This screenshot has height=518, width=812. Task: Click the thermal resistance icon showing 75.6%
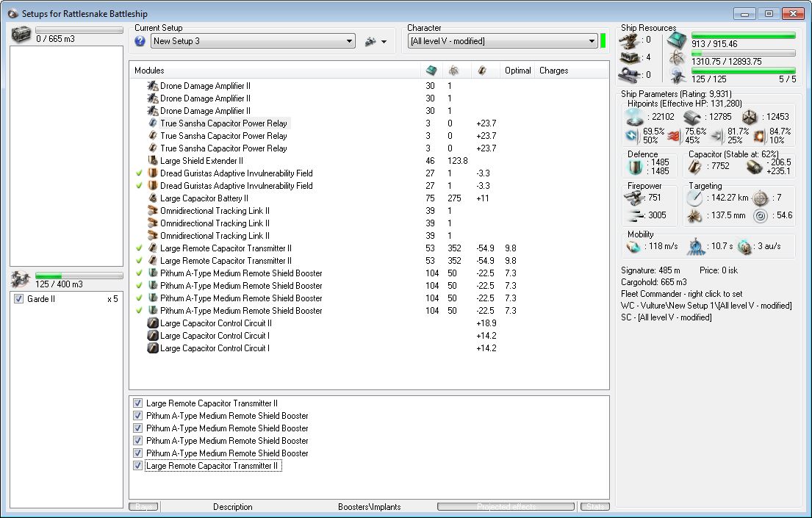pos(674,136)
